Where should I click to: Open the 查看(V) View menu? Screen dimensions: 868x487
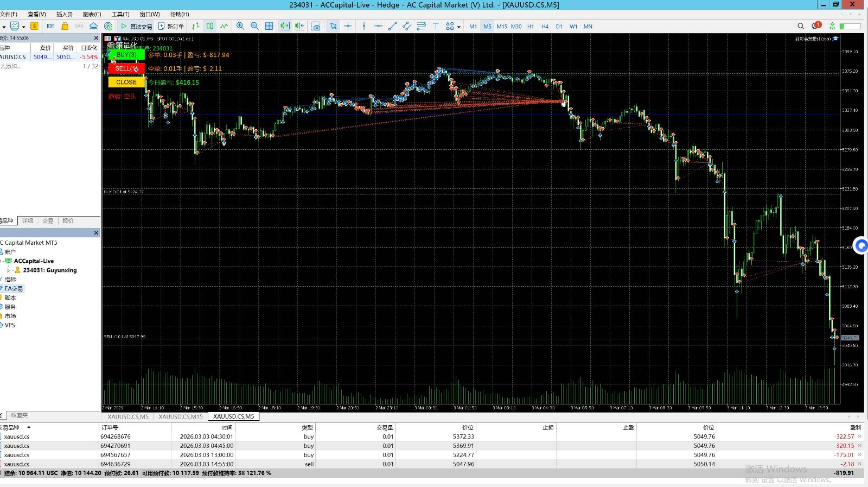pyautogui.click(x=37, y=14)
